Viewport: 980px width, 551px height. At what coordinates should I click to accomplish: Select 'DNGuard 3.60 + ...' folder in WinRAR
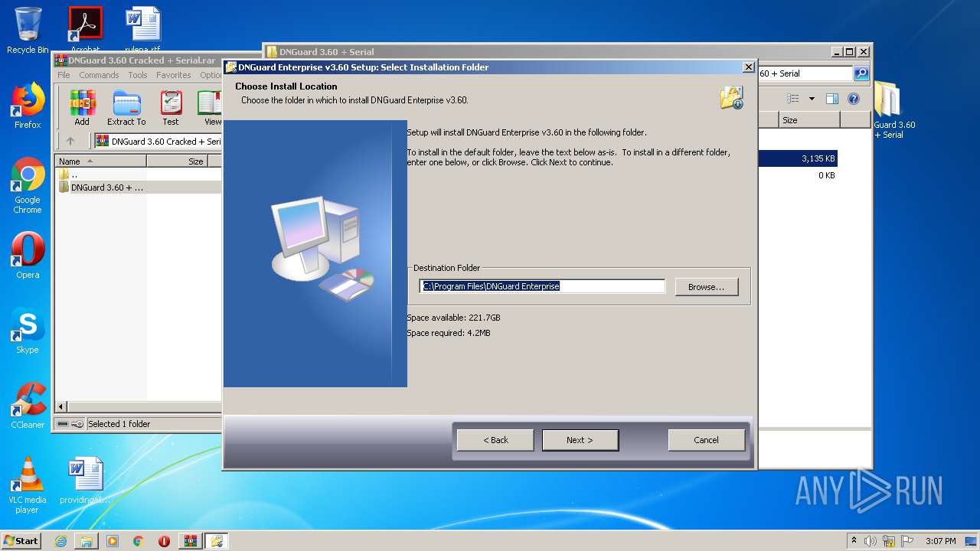pyautogui.click(x=138, y=187)
